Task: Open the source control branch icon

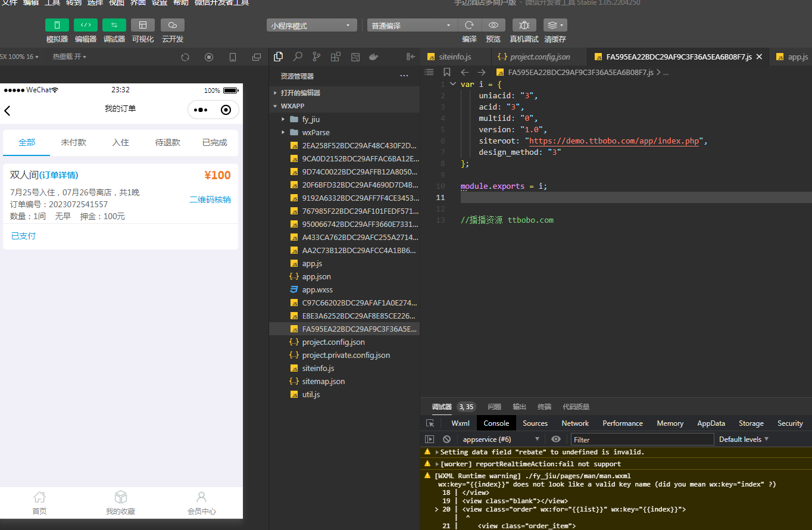Action: click(316, 57)
